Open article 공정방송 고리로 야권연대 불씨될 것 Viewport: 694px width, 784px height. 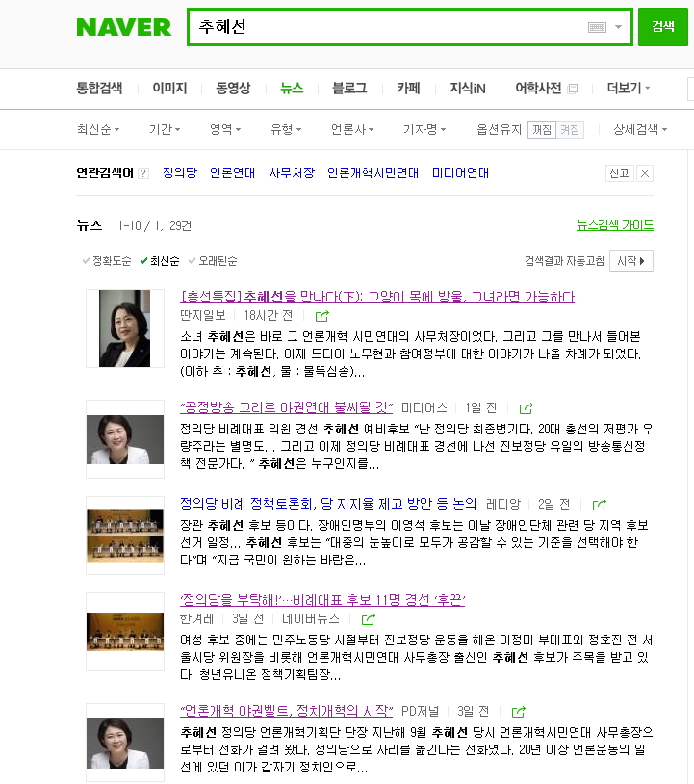click(286, 407)
